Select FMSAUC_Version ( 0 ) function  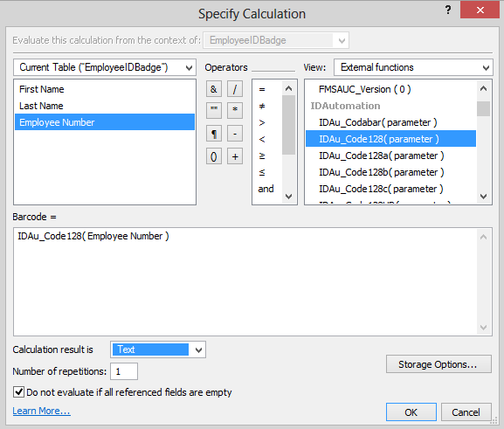click(390, 89)
